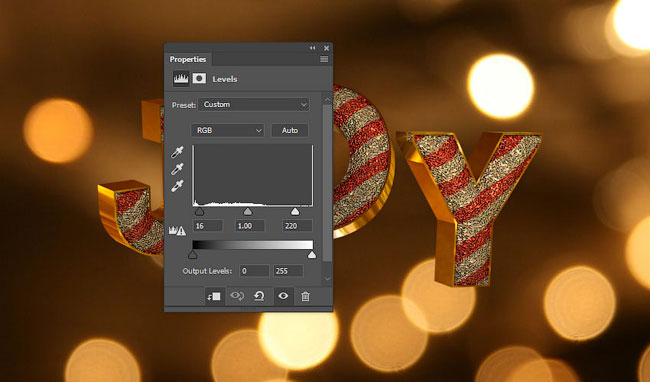Image resolution: width=650 pixels, height=382 pixels.
Task: Pick the gray point eyedropper
Action: coord(177,169)
